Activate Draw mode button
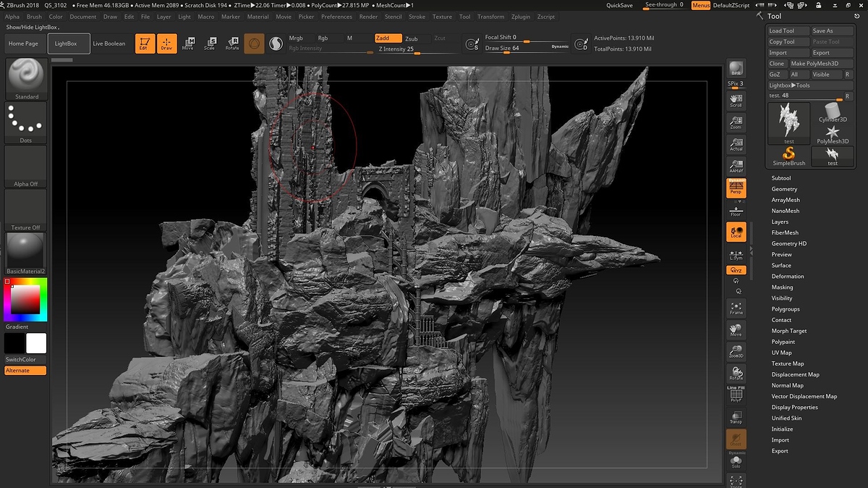This screenshot has width=868, height=488. tap(166, 43)
